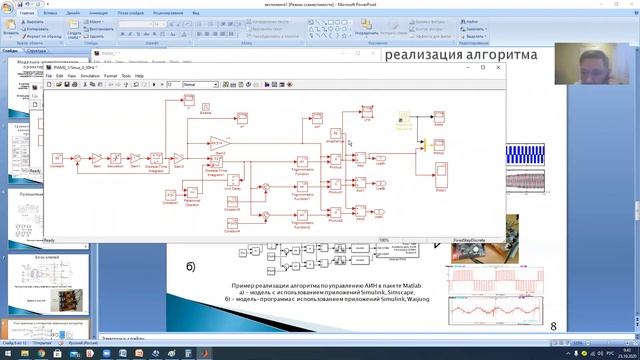Viewport: 640px width, 360px height.
Task: Click Создать слайд button
Action: coord(74,29)
